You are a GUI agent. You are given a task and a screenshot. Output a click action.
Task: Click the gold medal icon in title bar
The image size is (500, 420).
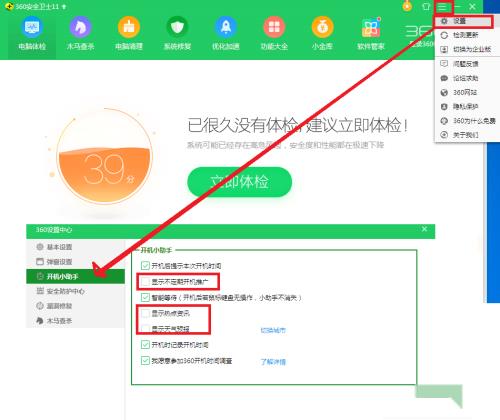(407, 6)
